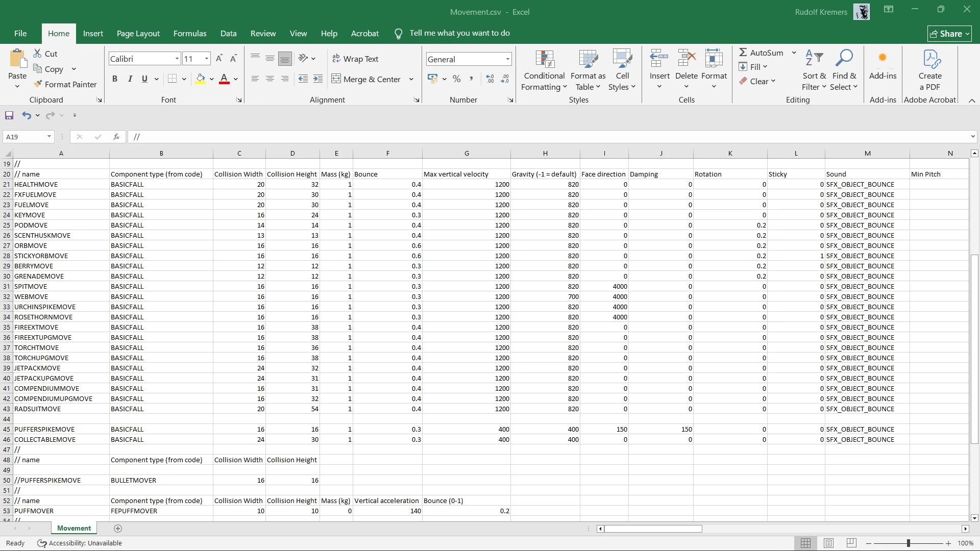Click the Save icon in quick access toolbar

tap(9, 115)
